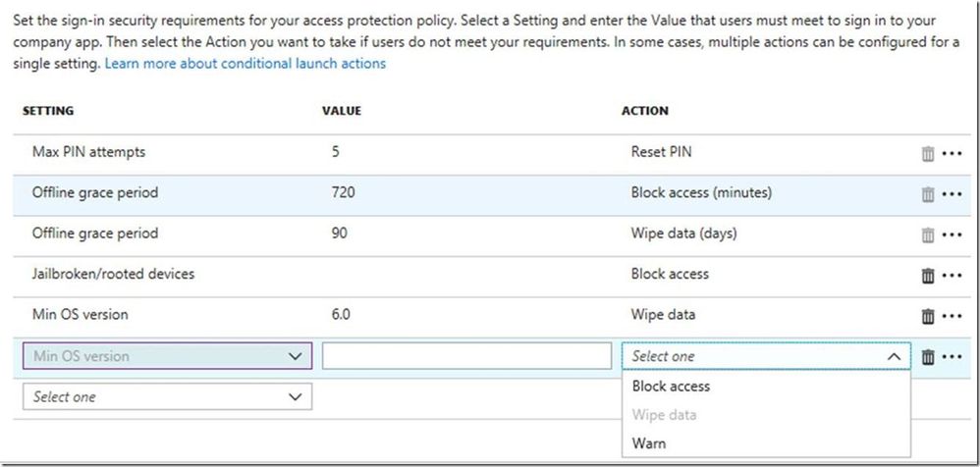Click the Max PIN attempts value 5
The width and height of the screenshot is (980, 467).
point(337,152)
